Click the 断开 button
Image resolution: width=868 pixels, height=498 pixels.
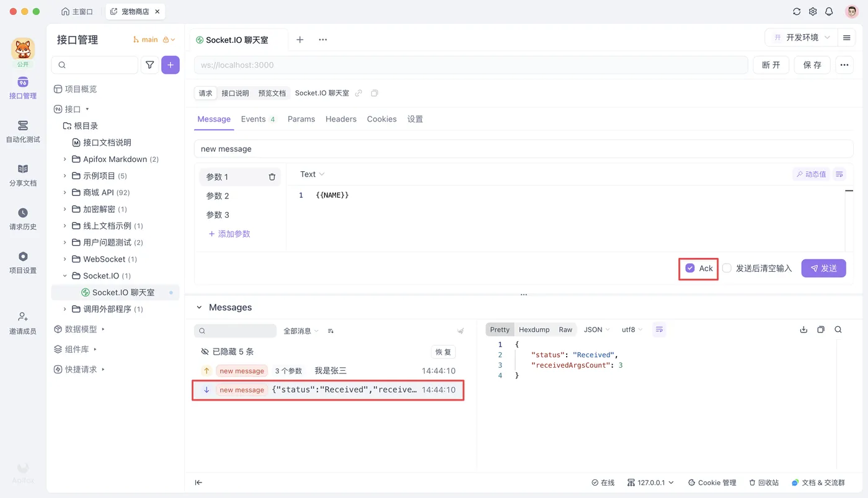(771, 64)
